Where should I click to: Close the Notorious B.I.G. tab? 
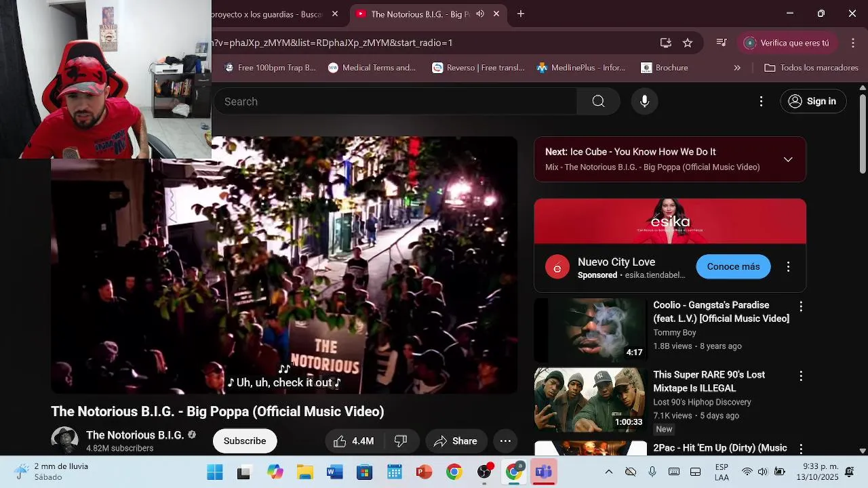(496, 14)
